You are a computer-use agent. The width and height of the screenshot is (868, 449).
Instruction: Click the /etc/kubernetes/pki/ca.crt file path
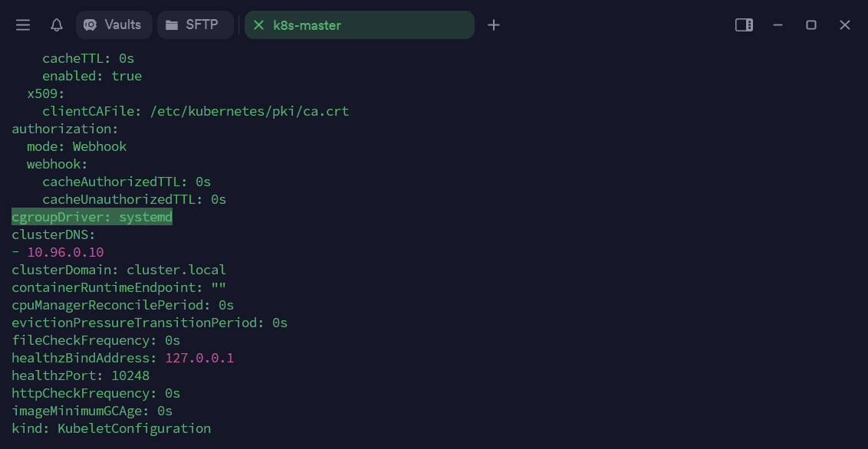249,111
